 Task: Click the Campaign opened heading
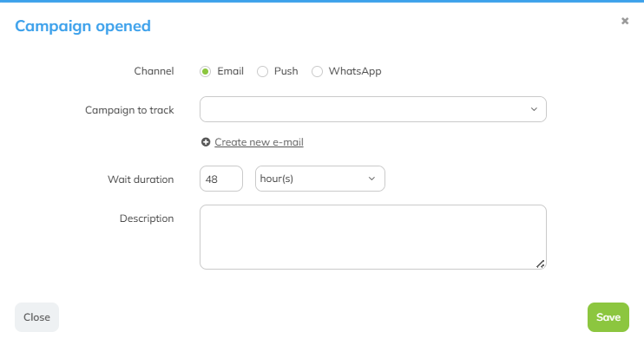point(82,26)
